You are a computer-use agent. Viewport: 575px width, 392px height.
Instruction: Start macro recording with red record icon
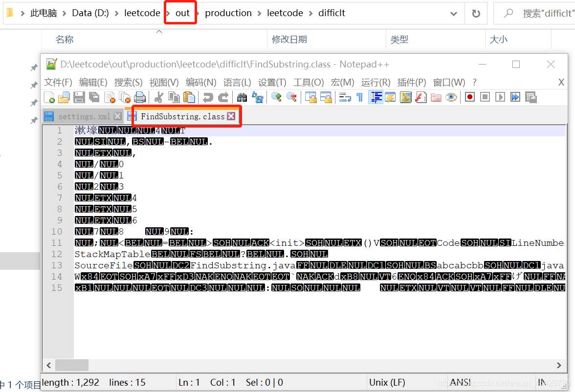pos(470,97)
